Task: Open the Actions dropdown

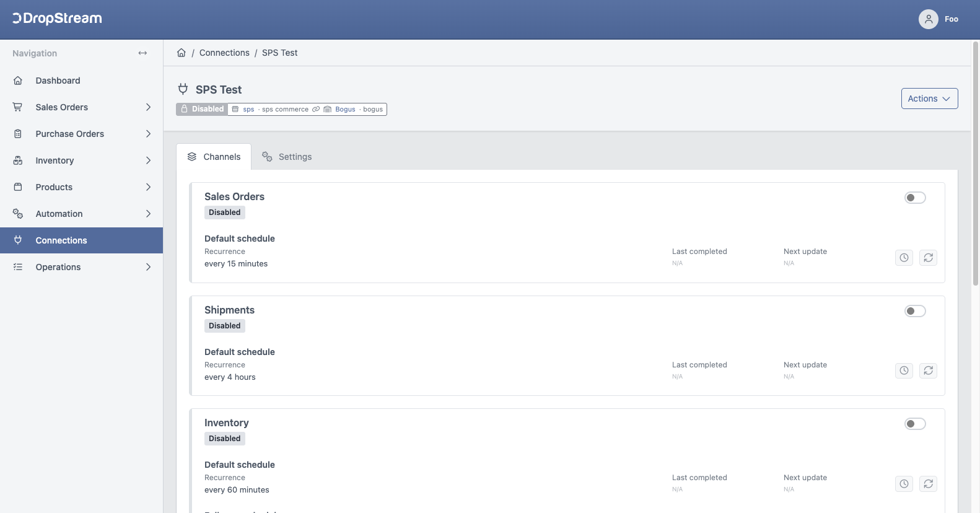Action: click(929, 99)
